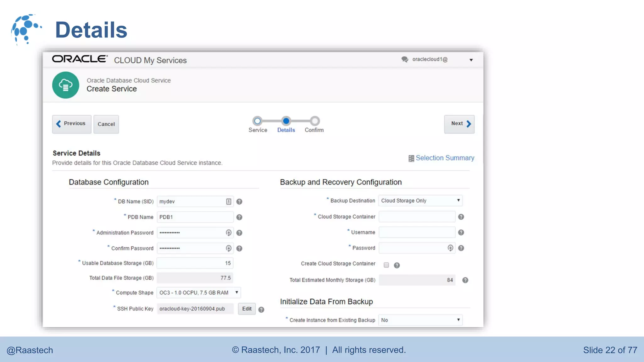Enable Create Cloud Storage Container checkbox
The height and width of the screenshot is (362, 644).
[386, 265]
